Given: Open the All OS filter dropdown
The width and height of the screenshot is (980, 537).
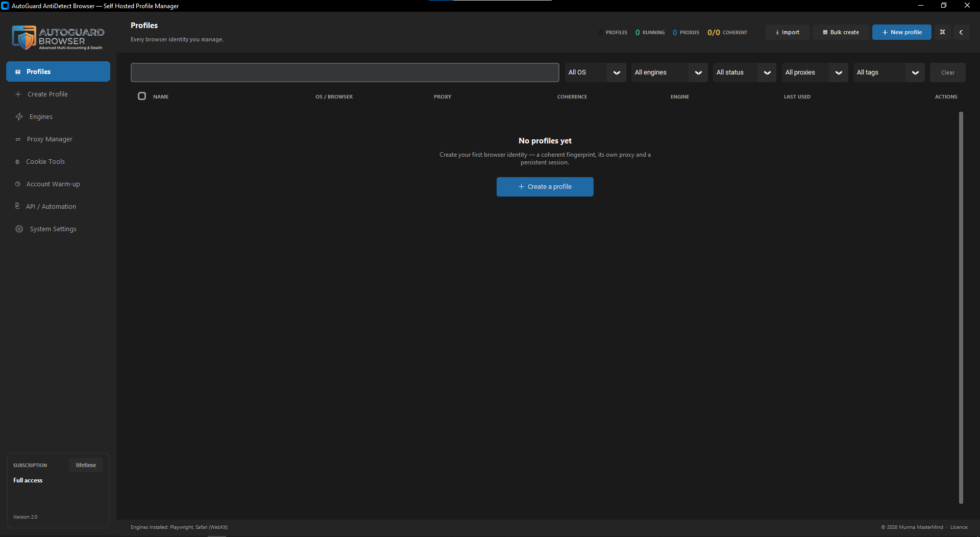Looking at the screenshot, I should 595,72.
